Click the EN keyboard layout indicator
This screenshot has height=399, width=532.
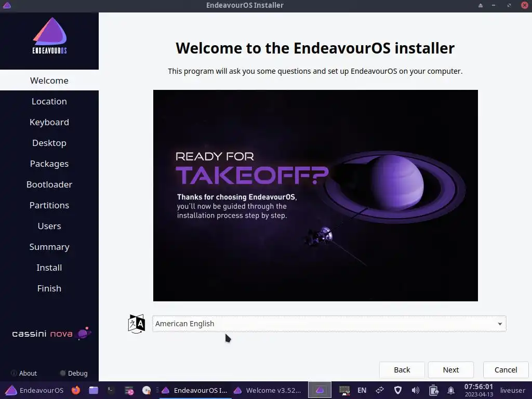click(x=362, y=390)
